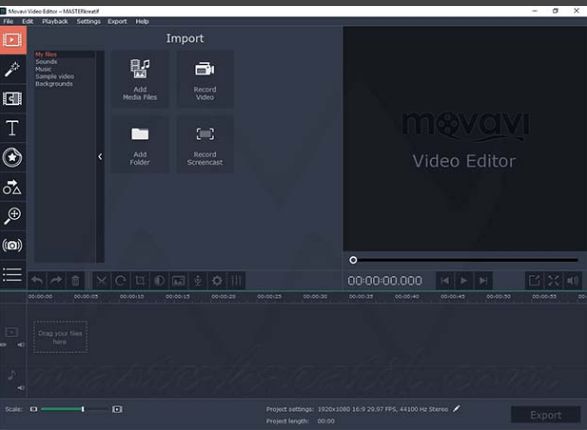587x430 pixels.
Task: Open the Playback menu
Action: pos(55,21)
